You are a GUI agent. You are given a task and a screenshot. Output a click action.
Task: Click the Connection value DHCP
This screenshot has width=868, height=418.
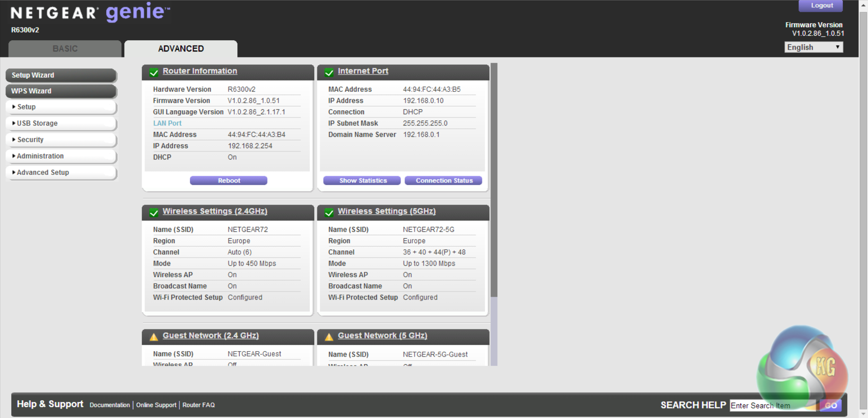pos(413,112)
